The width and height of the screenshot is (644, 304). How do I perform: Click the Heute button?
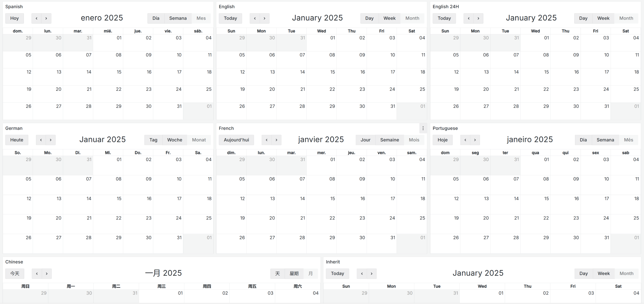17,140
